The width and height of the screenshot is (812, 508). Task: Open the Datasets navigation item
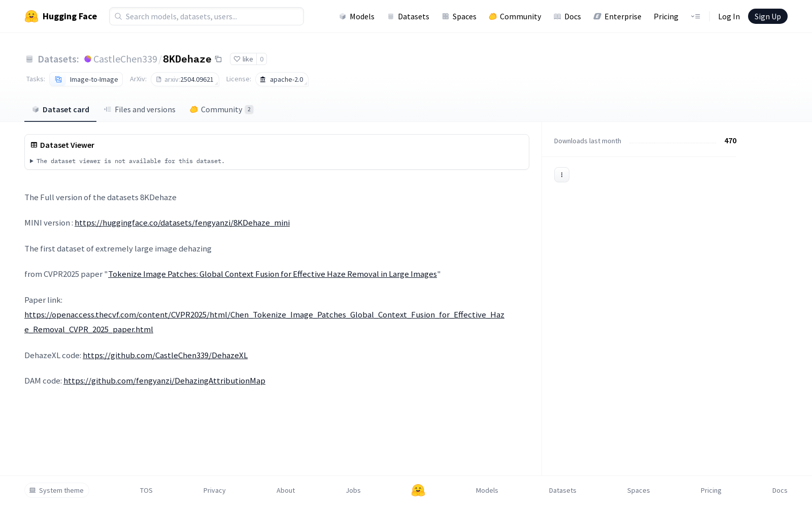[x=409, y=16]
